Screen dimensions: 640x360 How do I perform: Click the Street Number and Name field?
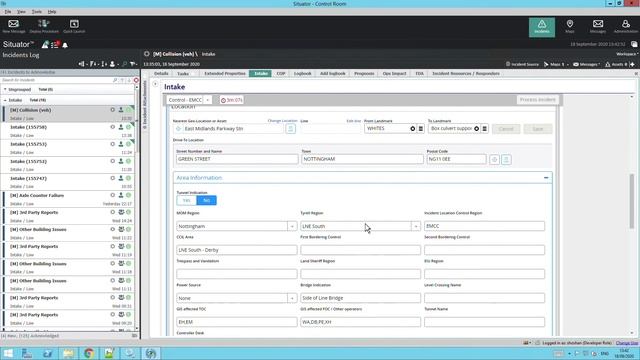(x=237, y=159)
